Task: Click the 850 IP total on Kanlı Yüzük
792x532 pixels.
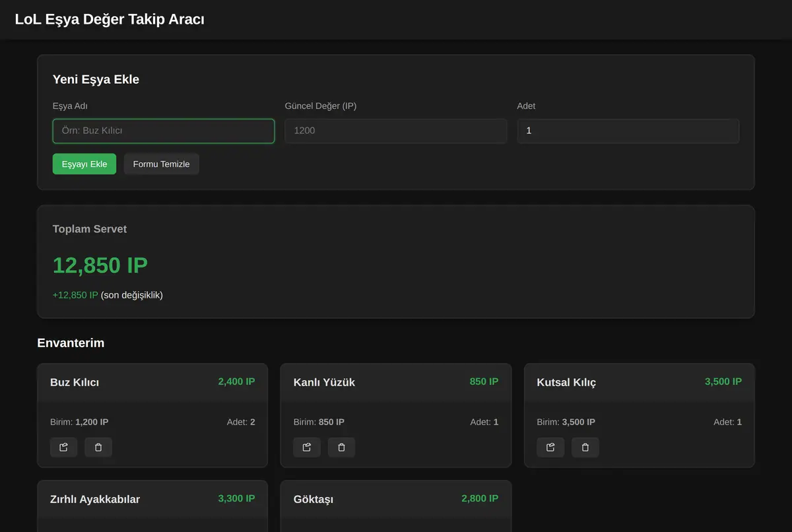Action: pyautogui.click(x=484, y=382)
